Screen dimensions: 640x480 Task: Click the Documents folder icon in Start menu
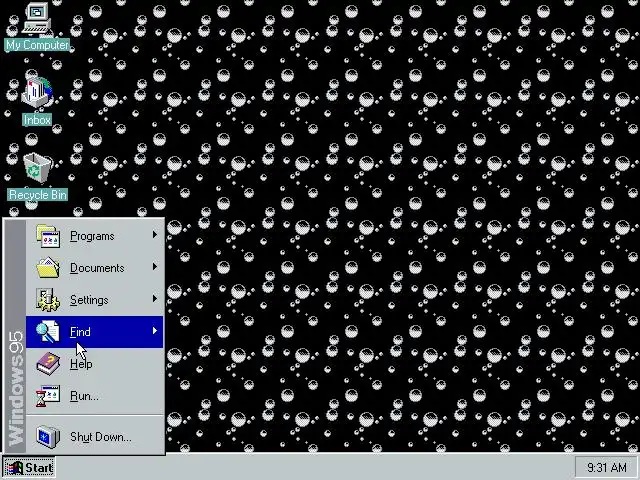coord(48,267)
